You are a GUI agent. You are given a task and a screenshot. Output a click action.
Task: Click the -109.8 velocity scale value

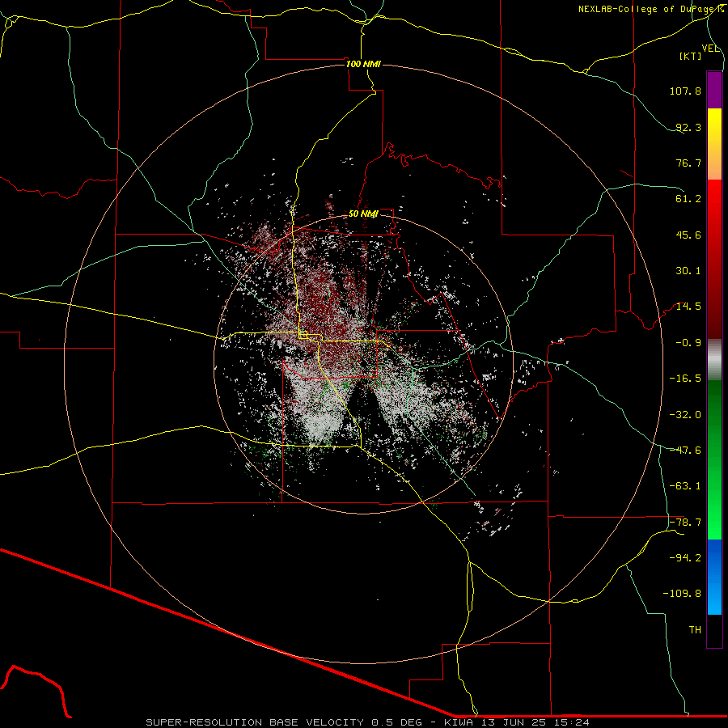[x=682, y=594]
